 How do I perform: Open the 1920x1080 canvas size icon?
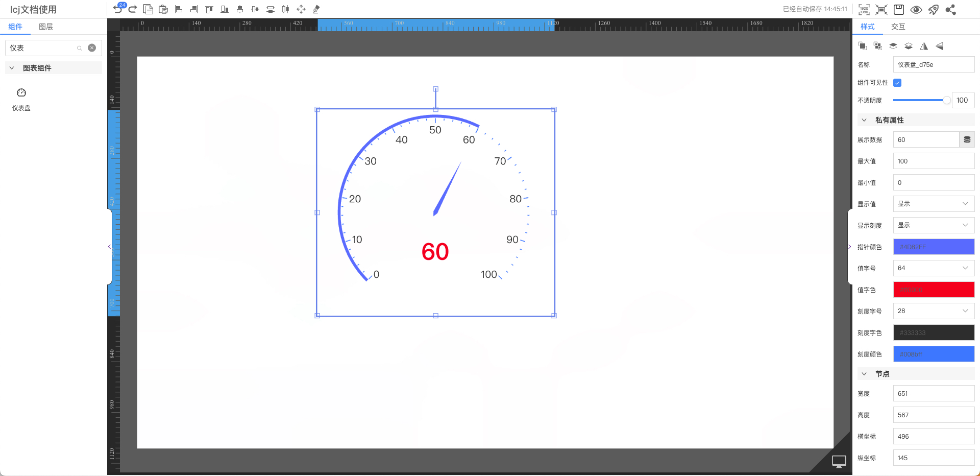864,9
